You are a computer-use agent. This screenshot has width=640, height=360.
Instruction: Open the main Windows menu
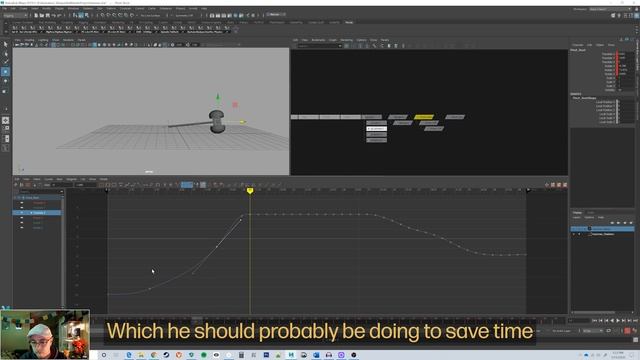pos(73,8)
